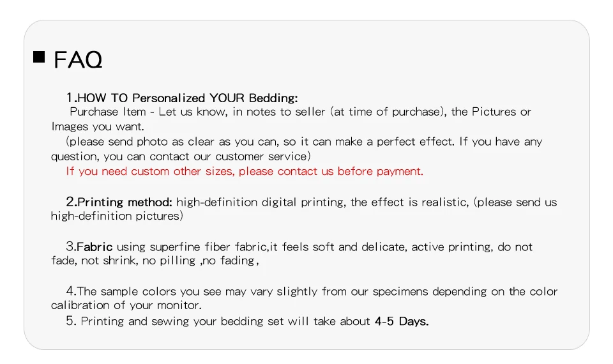
Task: Click the black square bullet beside FAQ
Action: (39, 57)
